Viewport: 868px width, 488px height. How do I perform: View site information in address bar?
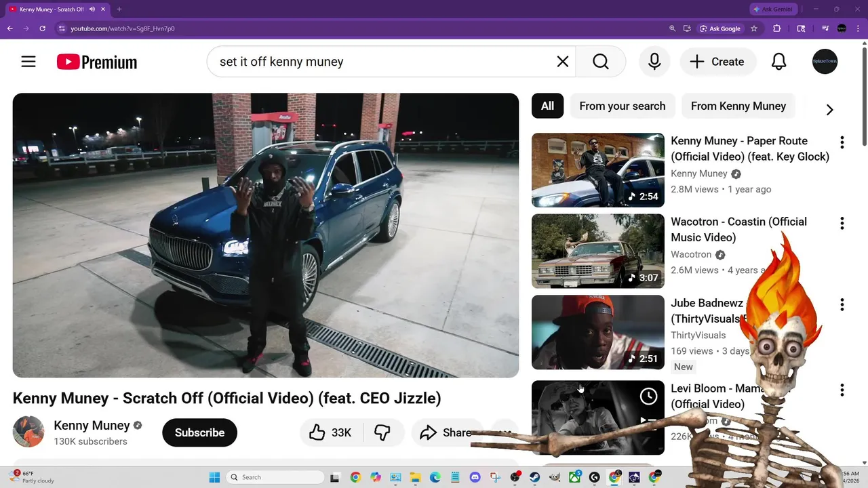(x=62, y=28)
